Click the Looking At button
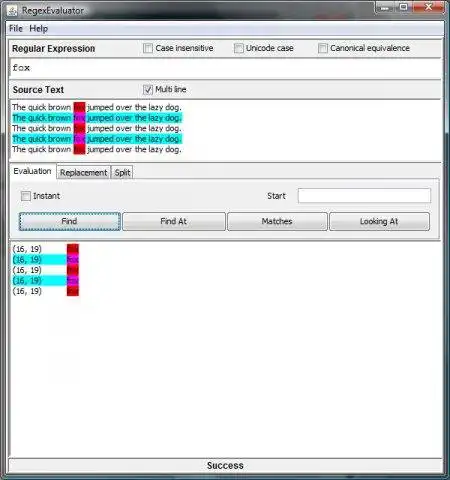The image size is (450, 480). point(379,221)
